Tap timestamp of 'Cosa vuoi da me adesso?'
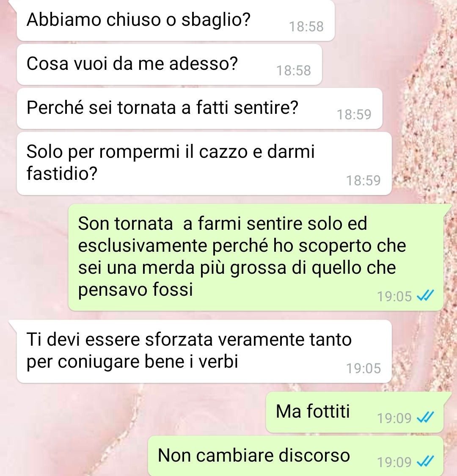Viewport: 457px width, 476px height. (x=294, y=71)
